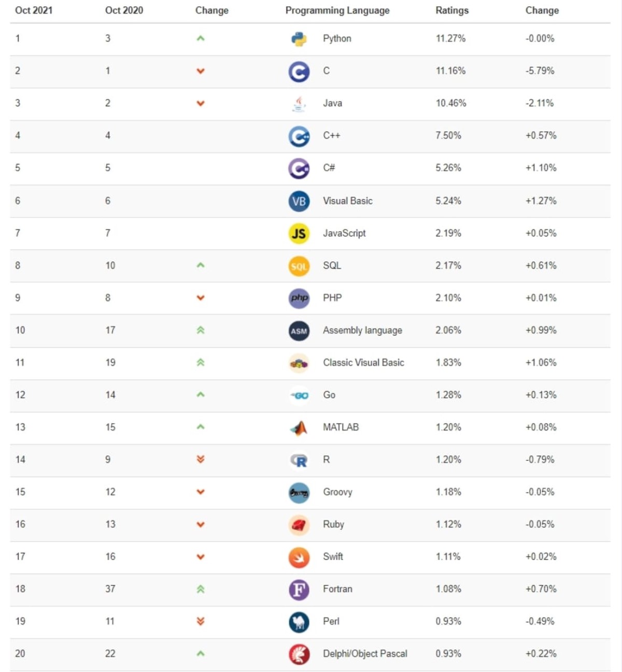This screenshot has width=622, height=672.
Task: Click the purple PHP icon
Action: 299,298
